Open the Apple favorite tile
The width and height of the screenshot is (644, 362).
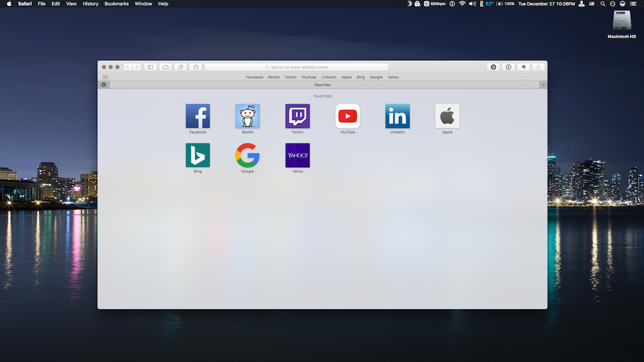pos(447,119)
